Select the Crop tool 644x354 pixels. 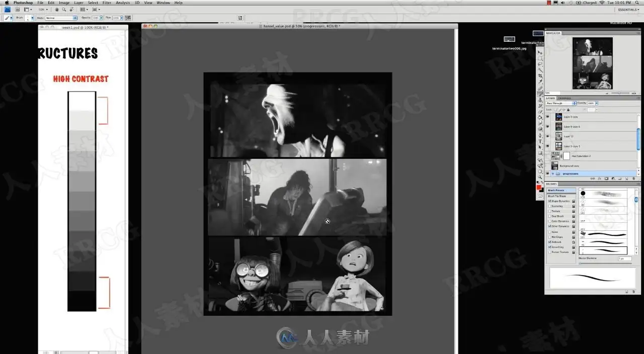coord(540,75)
